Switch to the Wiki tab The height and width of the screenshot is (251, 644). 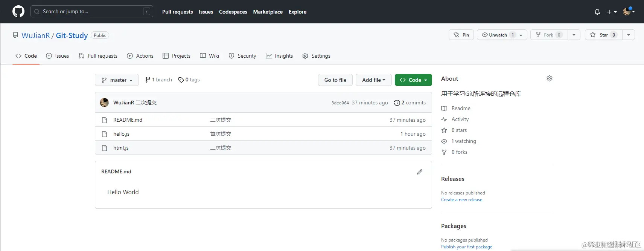tap(210, 56)
